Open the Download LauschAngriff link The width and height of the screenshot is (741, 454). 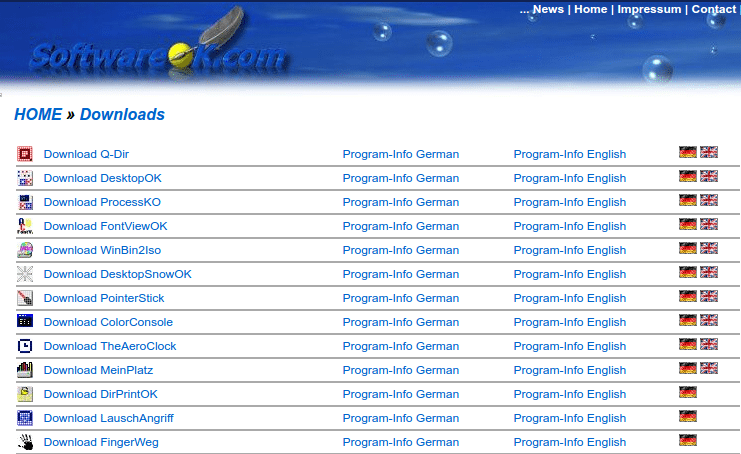109,419
